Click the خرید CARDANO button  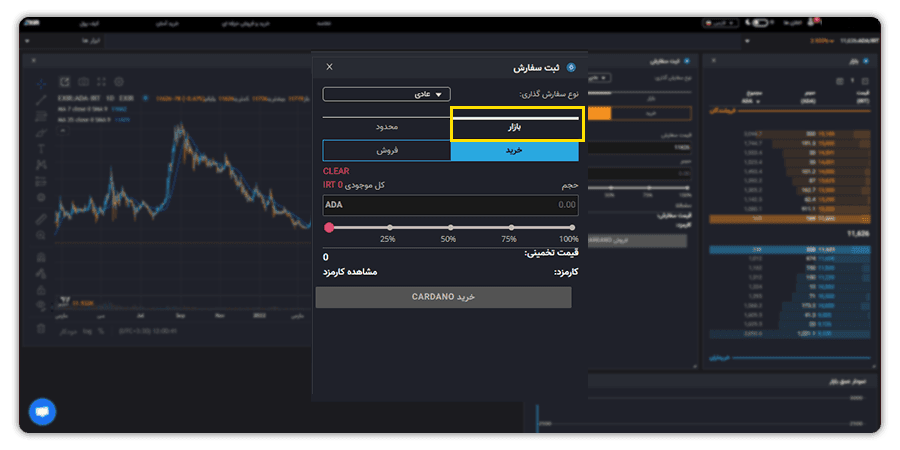(x=443, y=297)
